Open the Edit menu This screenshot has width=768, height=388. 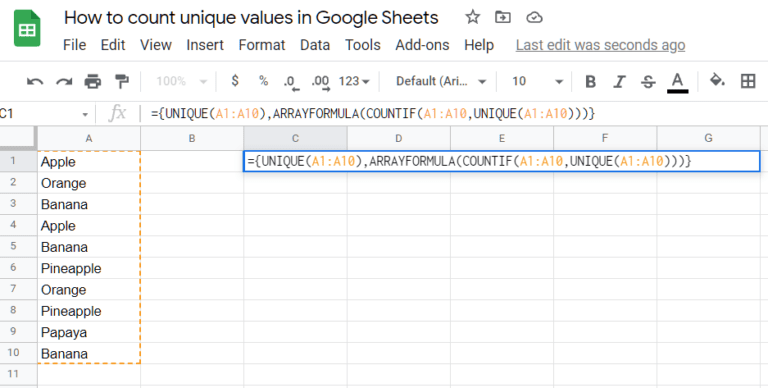[x=113, y=45]
